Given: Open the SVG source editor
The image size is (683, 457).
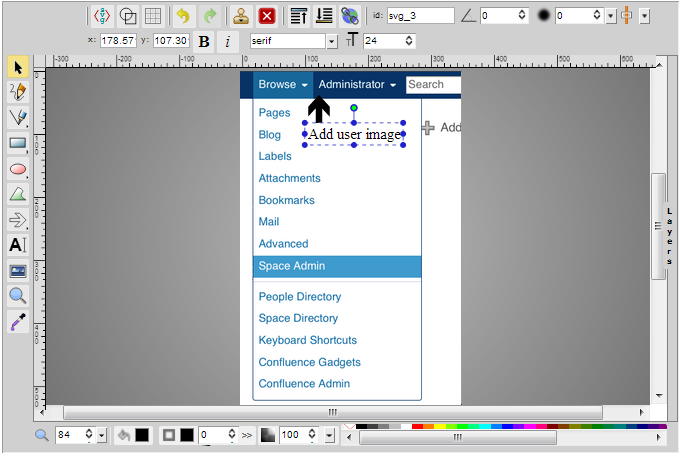Looking at the screenshot, I should click(102, 16).
